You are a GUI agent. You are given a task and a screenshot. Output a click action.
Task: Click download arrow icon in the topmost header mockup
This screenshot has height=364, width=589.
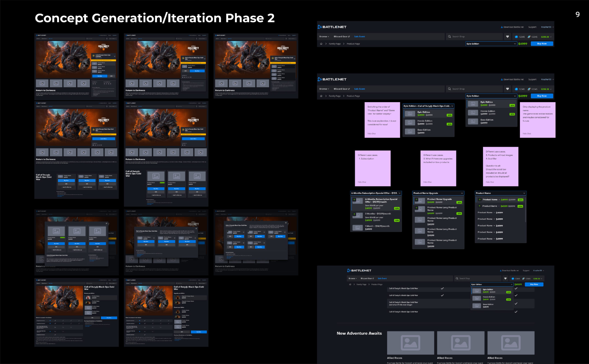[x=502, y=27]
